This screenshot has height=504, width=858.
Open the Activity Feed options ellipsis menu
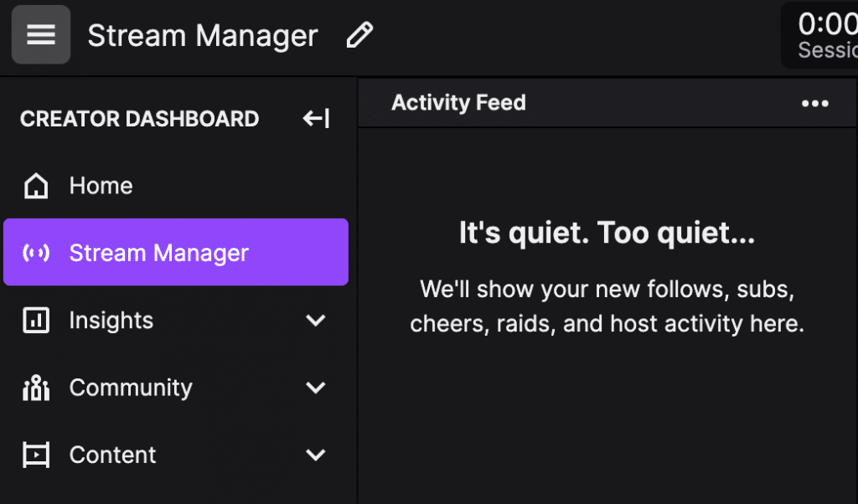coord(814,103)
